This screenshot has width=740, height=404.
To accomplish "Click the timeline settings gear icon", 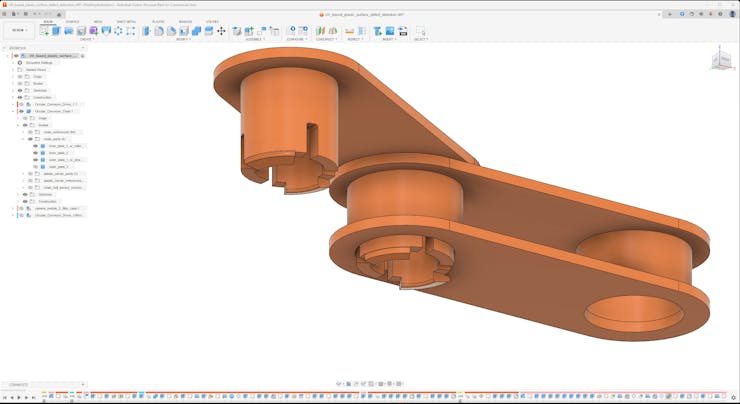I will pyautogui.click(x=733, y=398).
